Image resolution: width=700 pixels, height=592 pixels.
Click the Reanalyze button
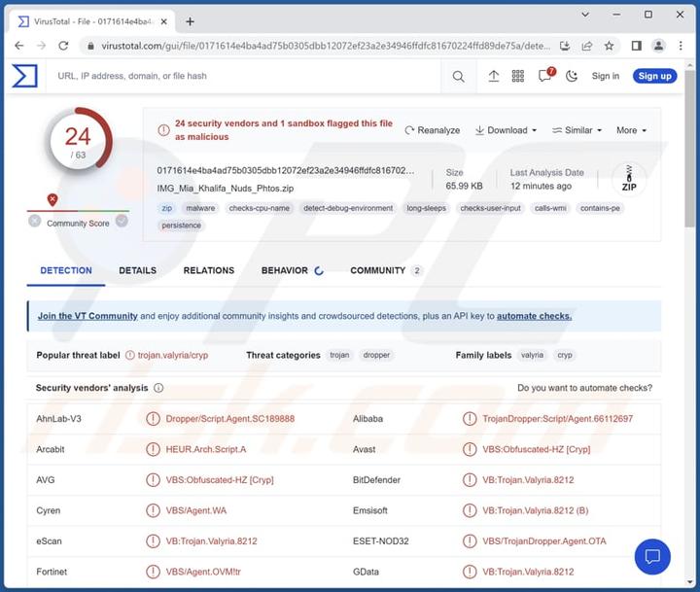[x=433, y=130]
